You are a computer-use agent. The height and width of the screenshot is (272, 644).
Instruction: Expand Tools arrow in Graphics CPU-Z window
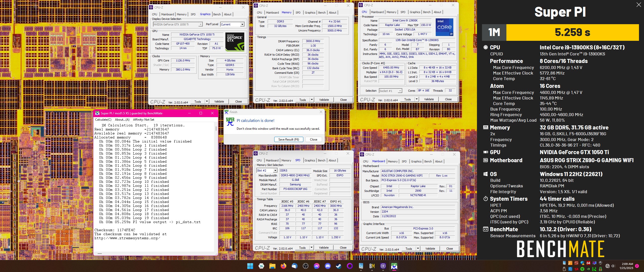(x=207, y=101)
